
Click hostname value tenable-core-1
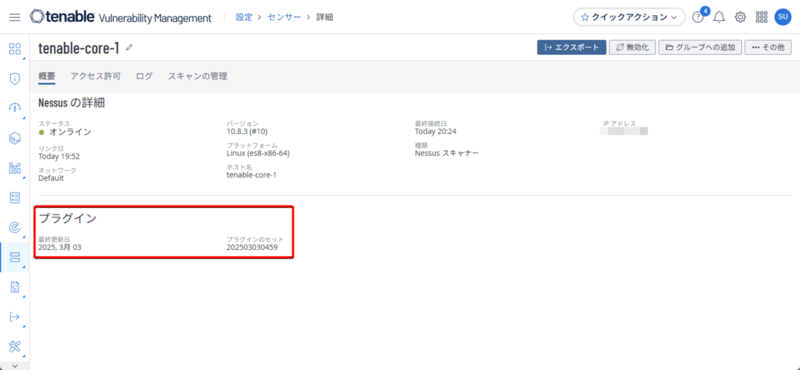(252, 175)
